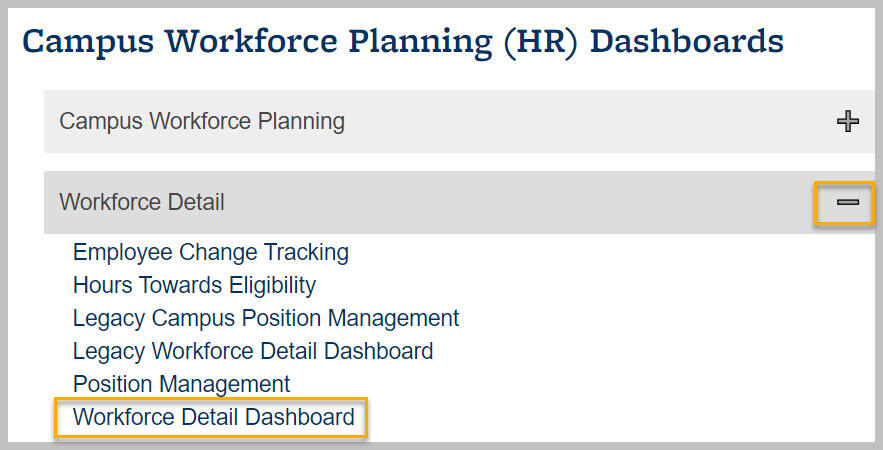
Task: Select Legacy Campus Position Management
Action: pos(266,318)
